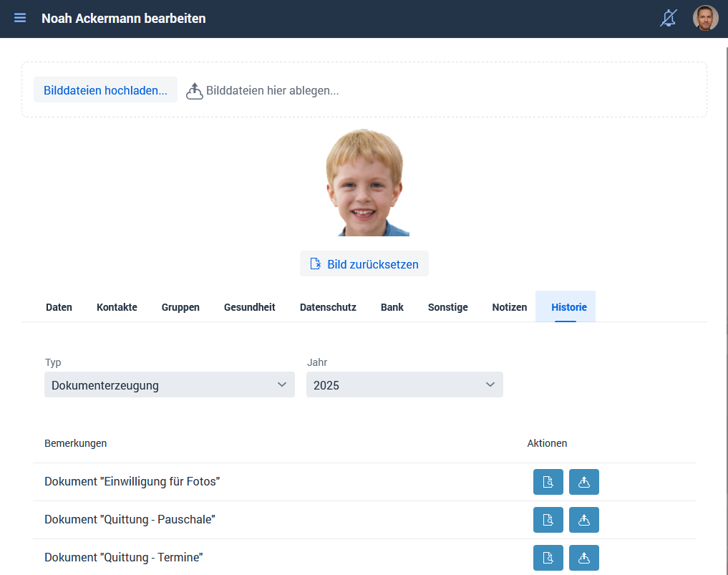The image size is (728, 575).
Task: Preview the "Einwilligung für Fotos" document
Action: [548, 482]
